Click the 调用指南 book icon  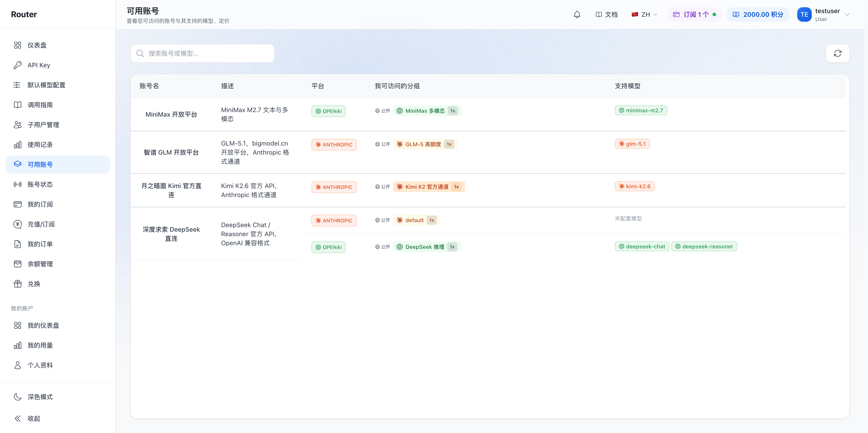click(18, 105)
